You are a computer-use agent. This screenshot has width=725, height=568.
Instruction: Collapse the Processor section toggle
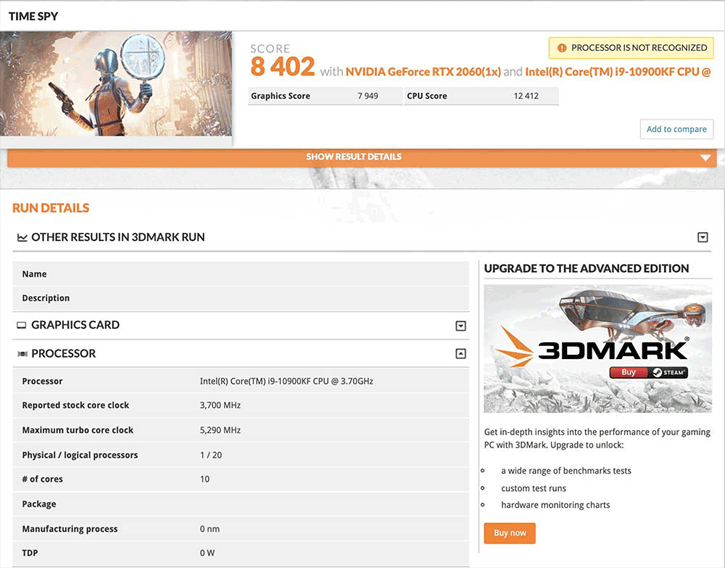461,354
